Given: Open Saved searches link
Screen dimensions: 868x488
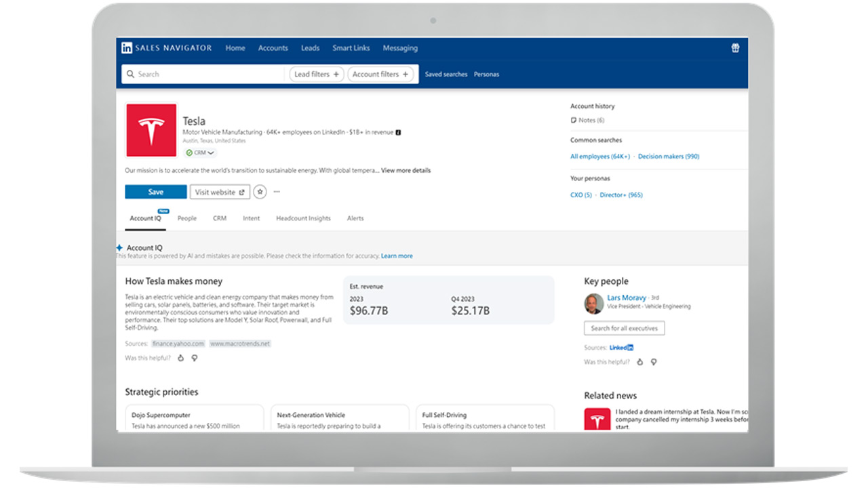Looking at the screenshot, I should [446, 75].
